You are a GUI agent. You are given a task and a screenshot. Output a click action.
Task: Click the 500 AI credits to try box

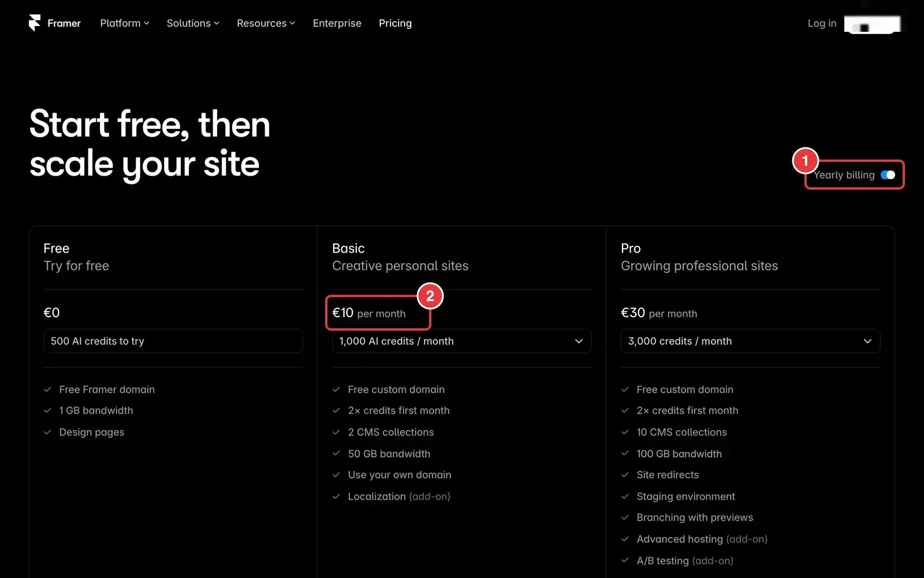pyautogui.click(x=173, y=341)
